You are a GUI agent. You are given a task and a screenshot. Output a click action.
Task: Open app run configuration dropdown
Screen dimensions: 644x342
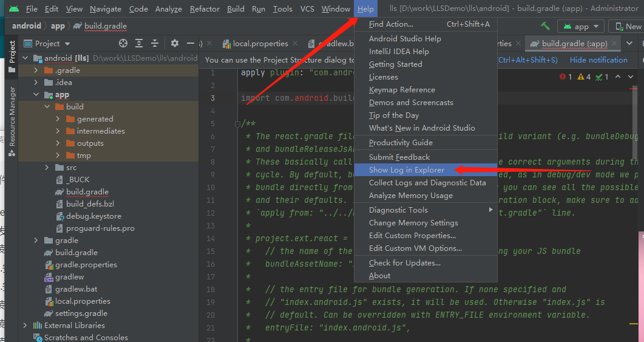tap(581, 26)
